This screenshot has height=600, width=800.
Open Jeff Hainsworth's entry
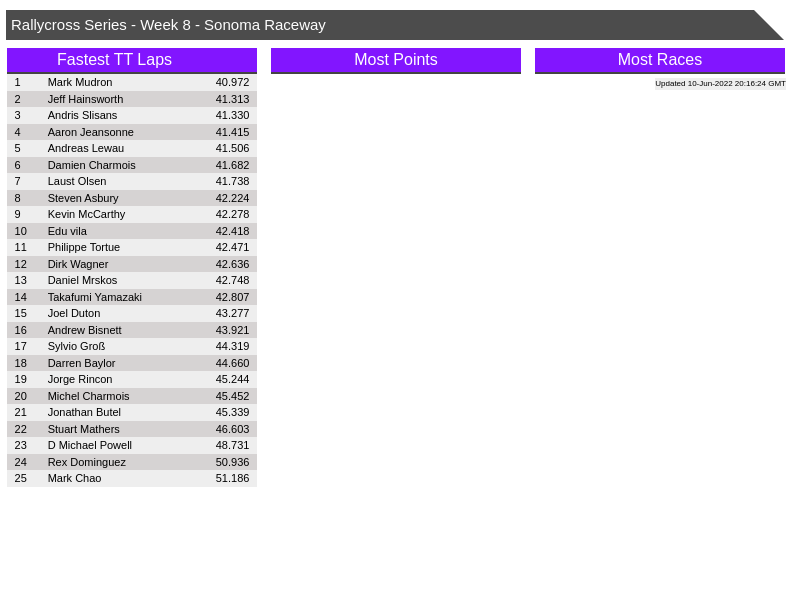point(85,99)
